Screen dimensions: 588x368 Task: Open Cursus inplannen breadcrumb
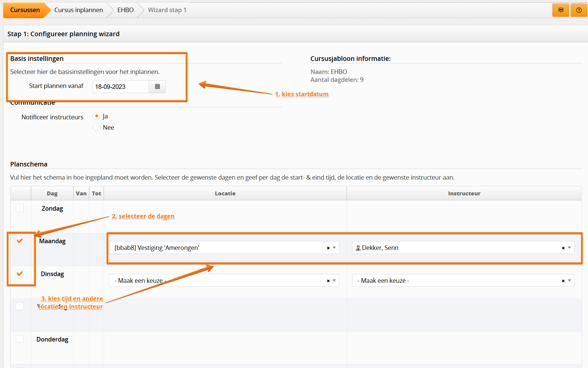pos(79,10)
